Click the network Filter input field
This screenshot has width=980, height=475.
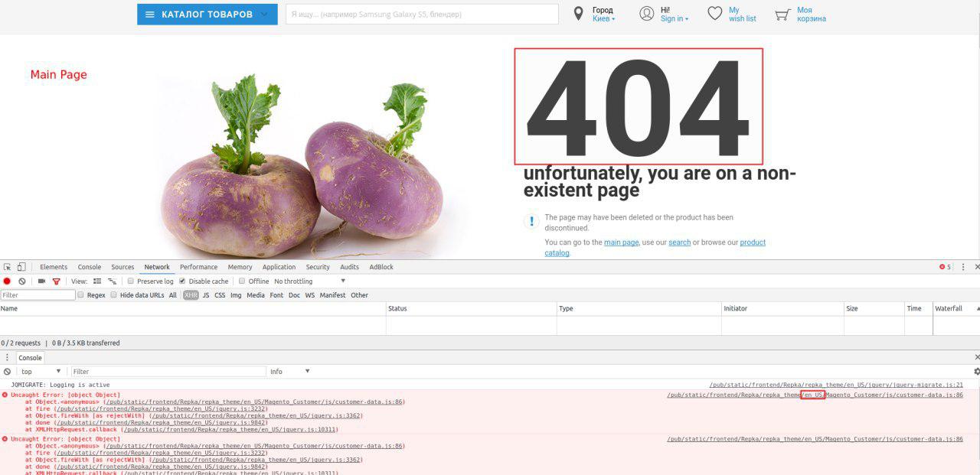[x=38, y=295]
